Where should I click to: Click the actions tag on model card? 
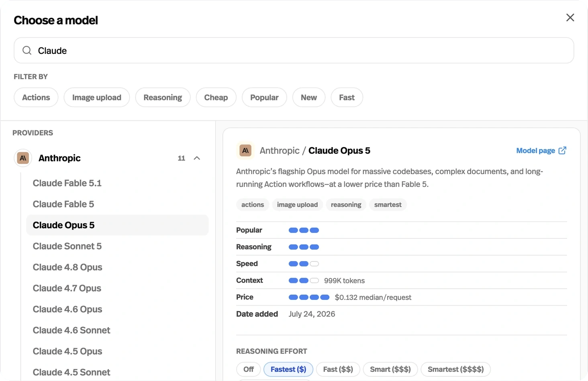(253, 205)
